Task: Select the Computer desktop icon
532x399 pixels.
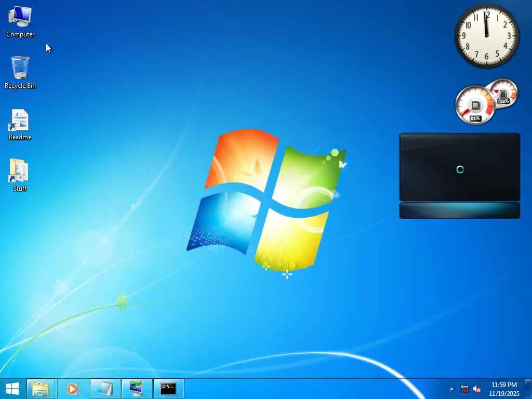Action: (20, 22)
